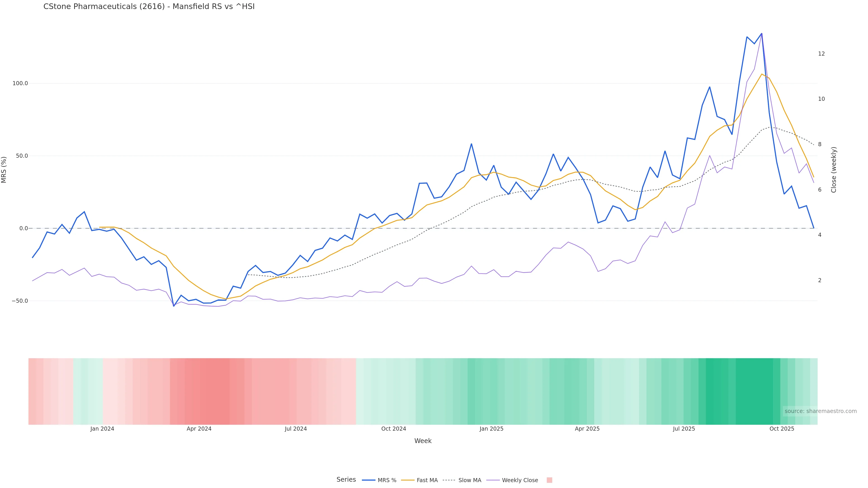The width and height of the screenshot is (868, 488).
Task: Select the Close (weekly) right axis title
Action: [x=834, y=170]
